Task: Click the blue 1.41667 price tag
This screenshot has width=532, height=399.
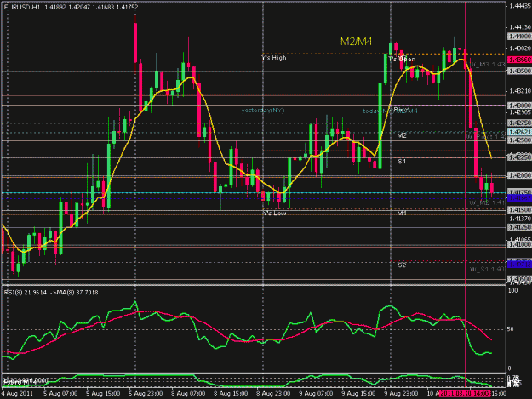Action: pos(519,198)
